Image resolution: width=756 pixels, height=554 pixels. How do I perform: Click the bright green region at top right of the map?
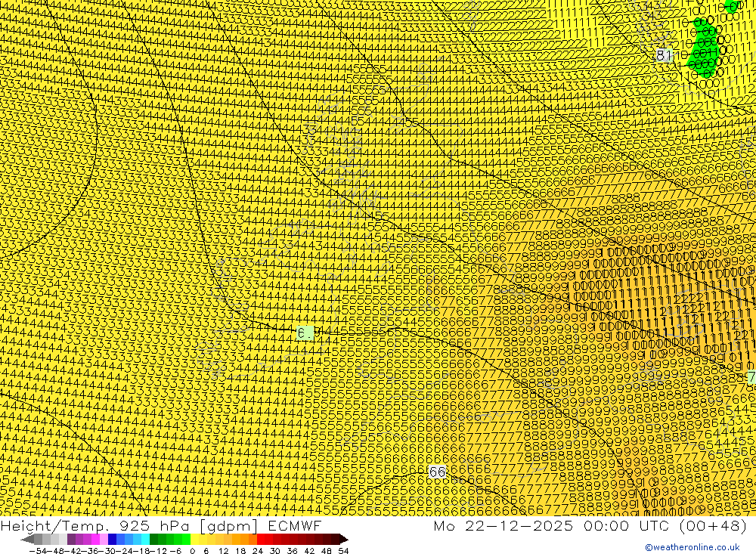(x=705, y=46)
